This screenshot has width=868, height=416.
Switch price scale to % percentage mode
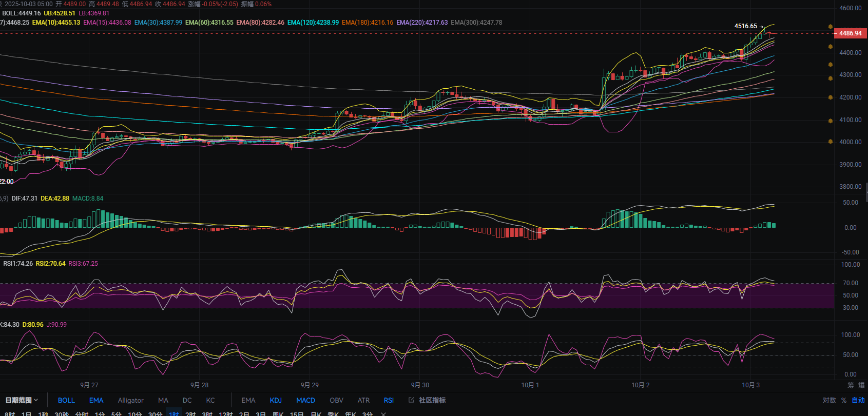click(x=844, y=400)
